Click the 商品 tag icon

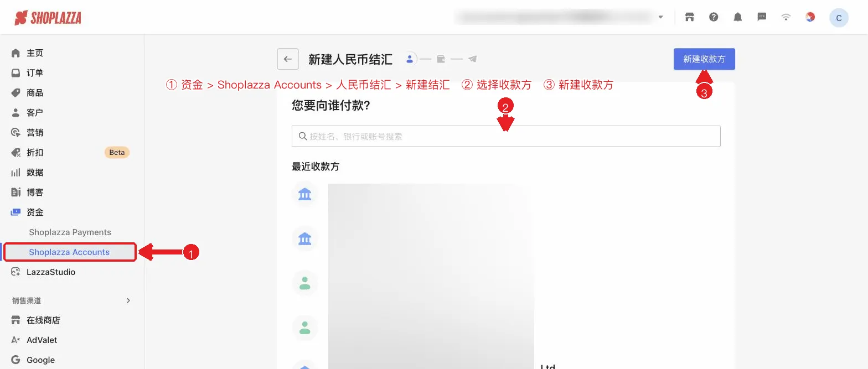point(15,93)
